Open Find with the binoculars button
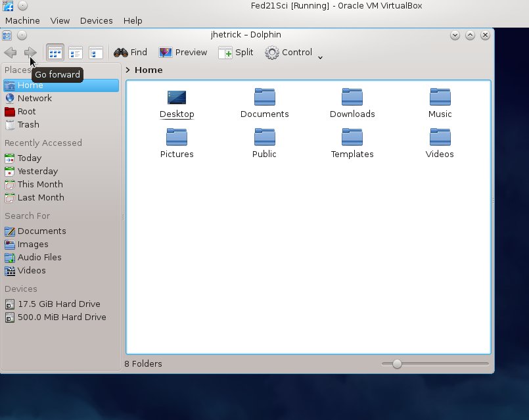Viewport: 529px width, 420px height. coord(130,53)
